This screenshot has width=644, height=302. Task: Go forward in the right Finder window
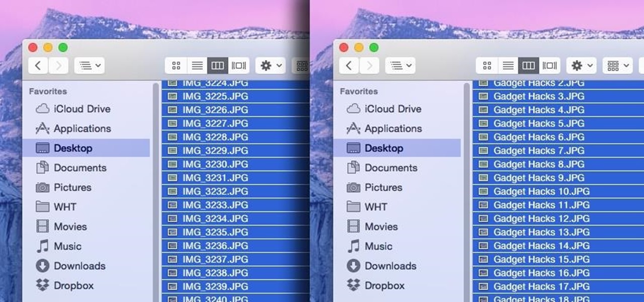[369, 65]
